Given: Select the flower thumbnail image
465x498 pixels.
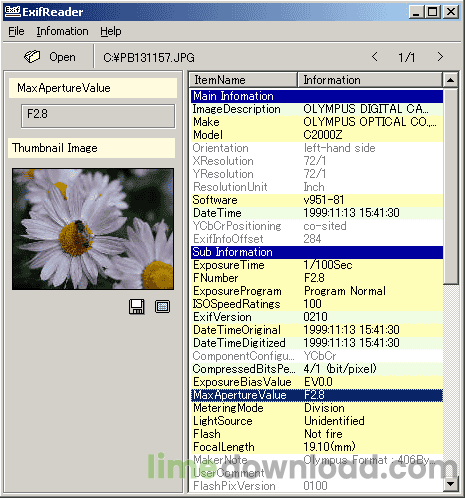Looking at the screenshot, I should coord(93,229).
